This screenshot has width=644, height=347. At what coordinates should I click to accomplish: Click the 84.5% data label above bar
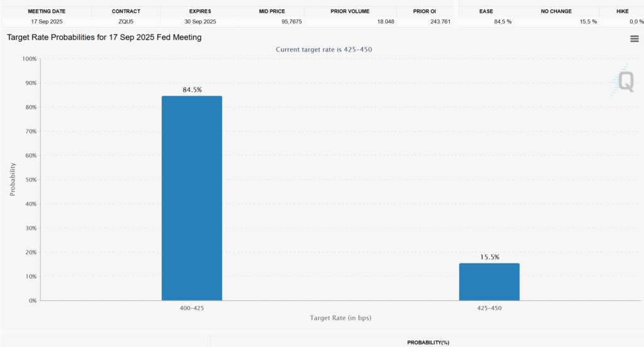(x=192, y=89)
